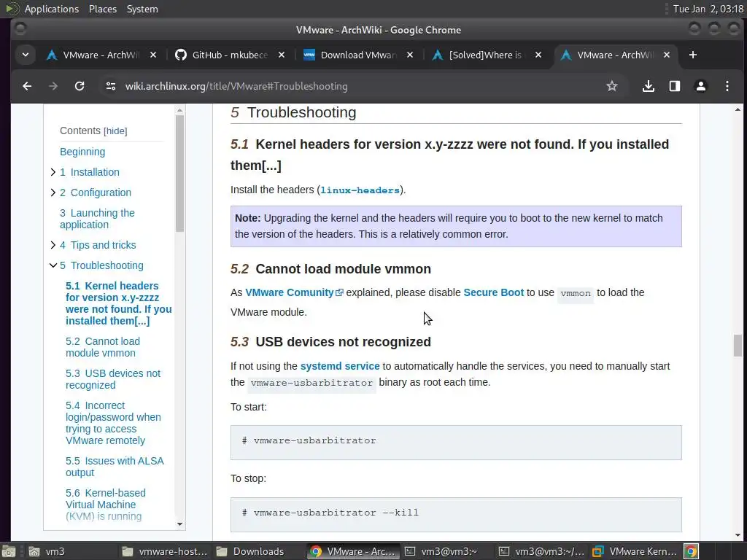This screenshot has height=560, width=747.
Task: Click the address bar URL field
Action: pyautogui.click(x=352, y=86)
